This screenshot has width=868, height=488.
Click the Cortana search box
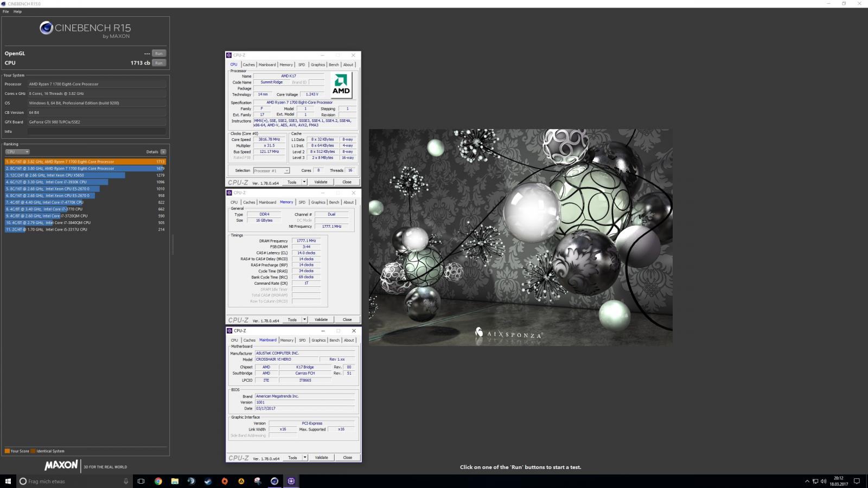[71, 481]
